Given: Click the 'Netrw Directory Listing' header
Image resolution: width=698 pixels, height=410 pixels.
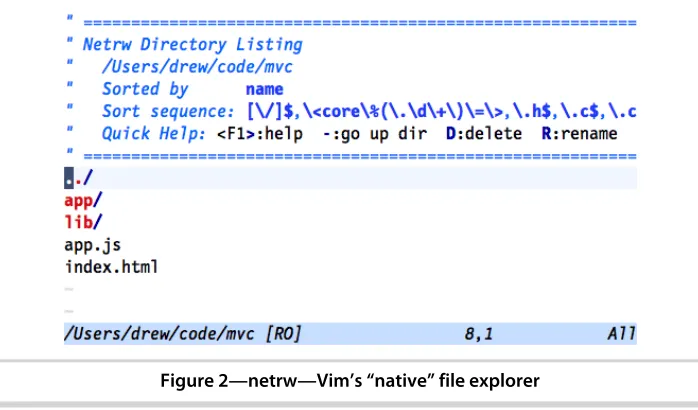Looking at the screenshot, I should [x=193, y=45].
